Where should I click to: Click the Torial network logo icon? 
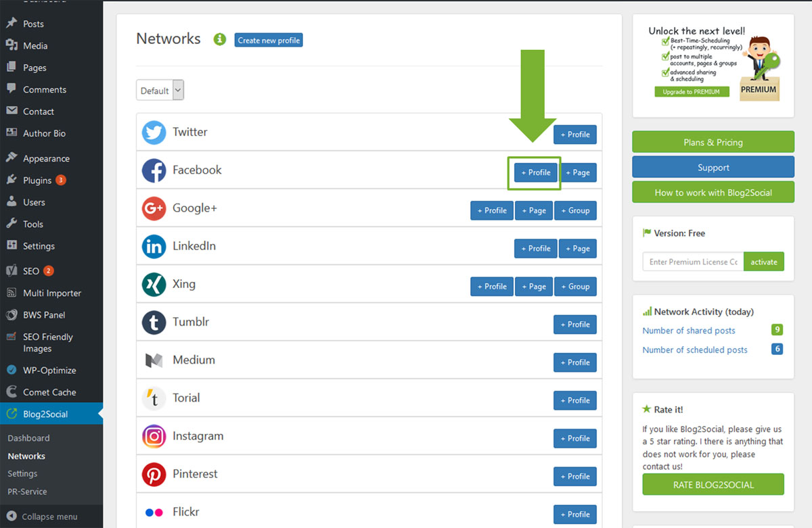tap(154, 398)
